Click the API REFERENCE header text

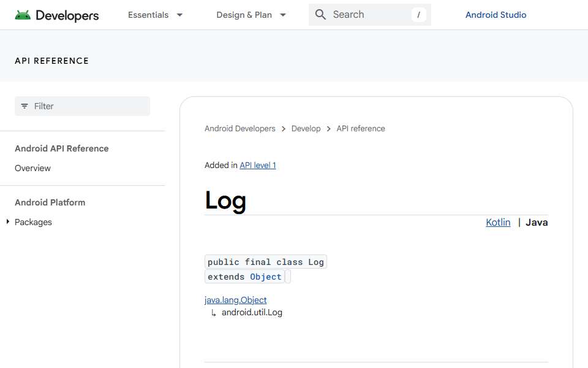click(51, 61)
